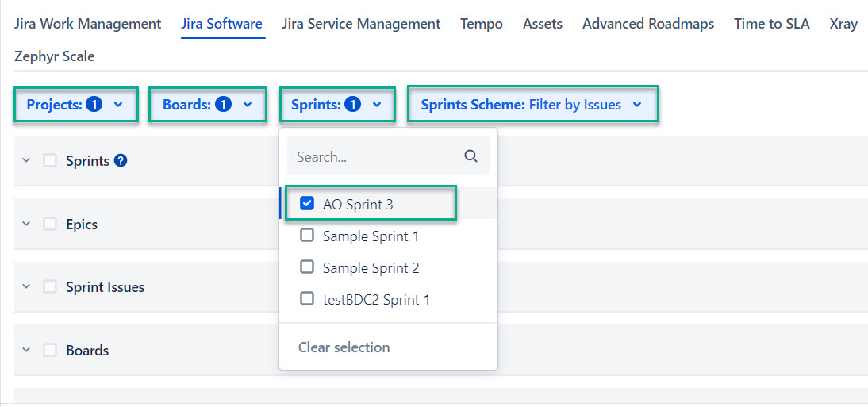Tick the Boards table checkbox

[50, 350]
